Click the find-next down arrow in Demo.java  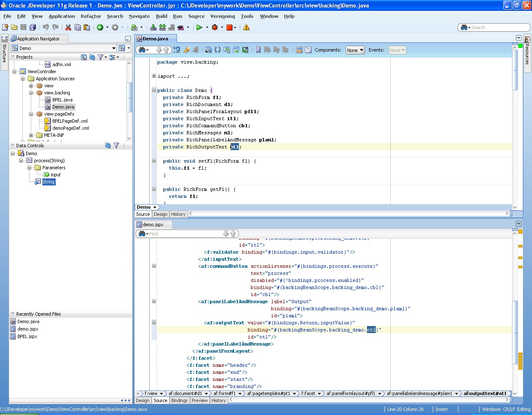pyautogui.click(x=159, y=50)
